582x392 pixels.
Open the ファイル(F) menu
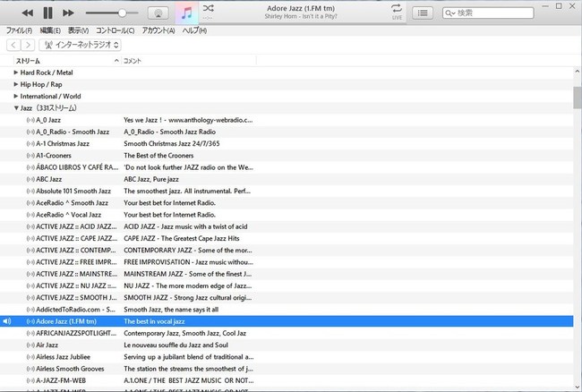[20, 30]
